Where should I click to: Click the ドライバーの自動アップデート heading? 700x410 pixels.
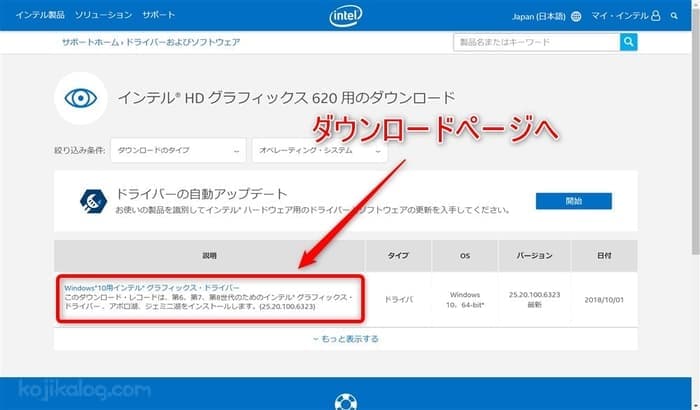tap(201, 194)
